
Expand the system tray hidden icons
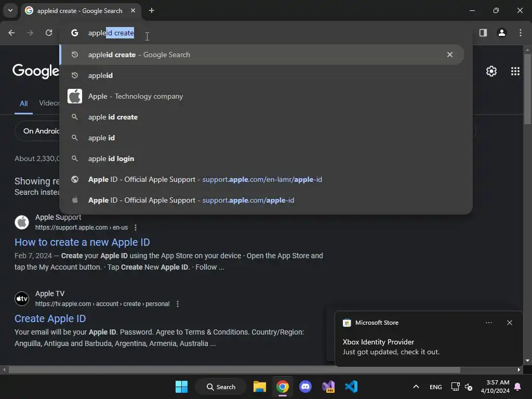416,387
